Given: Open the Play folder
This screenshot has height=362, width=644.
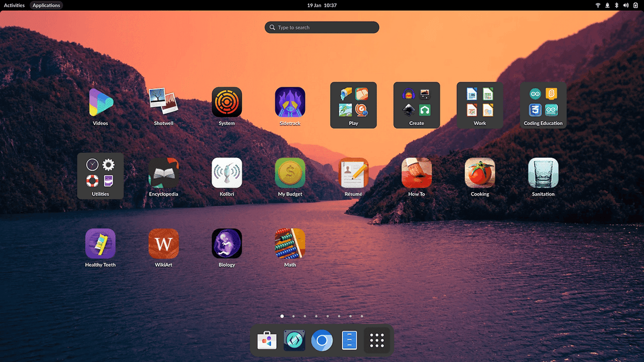Looking at the screenshot, I should coord(353,105).
